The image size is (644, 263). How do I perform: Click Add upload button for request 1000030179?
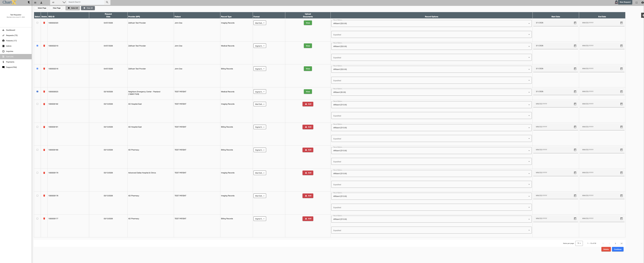[308, 173]
